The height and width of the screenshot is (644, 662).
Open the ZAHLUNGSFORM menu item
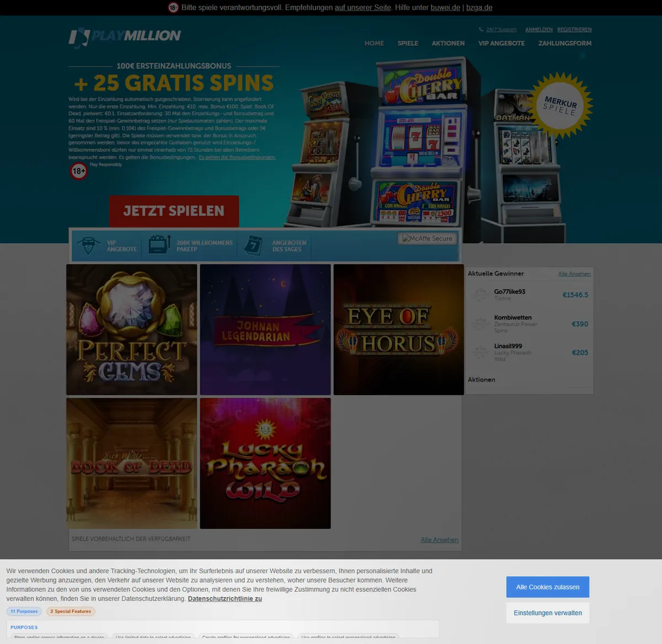pyautogui.click(x=565, y=43)
